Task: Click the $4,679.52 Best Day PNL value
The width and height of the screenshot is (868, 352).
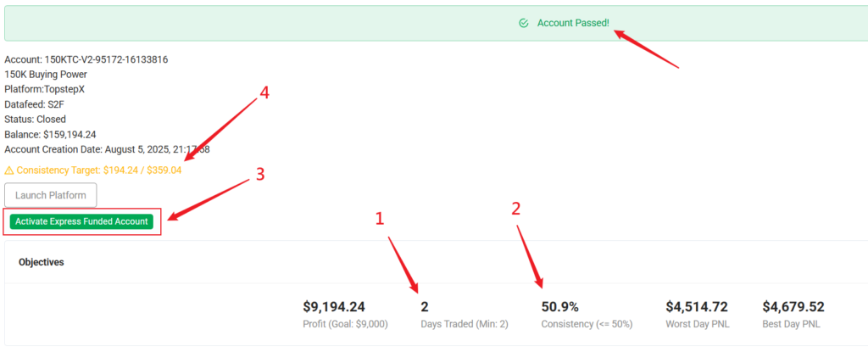Action: (793, 307)
